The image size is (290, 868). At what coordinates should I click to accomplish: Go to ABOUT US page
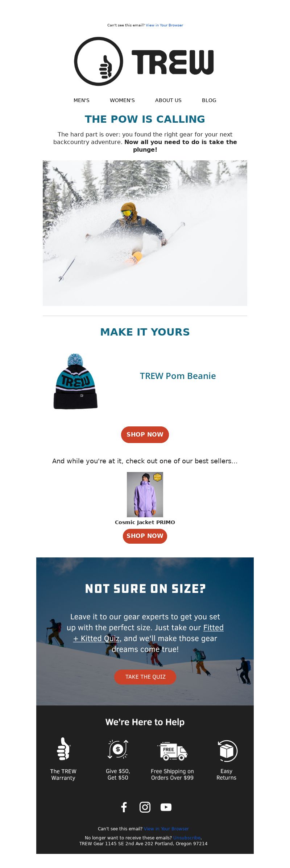tap(168, 100)
